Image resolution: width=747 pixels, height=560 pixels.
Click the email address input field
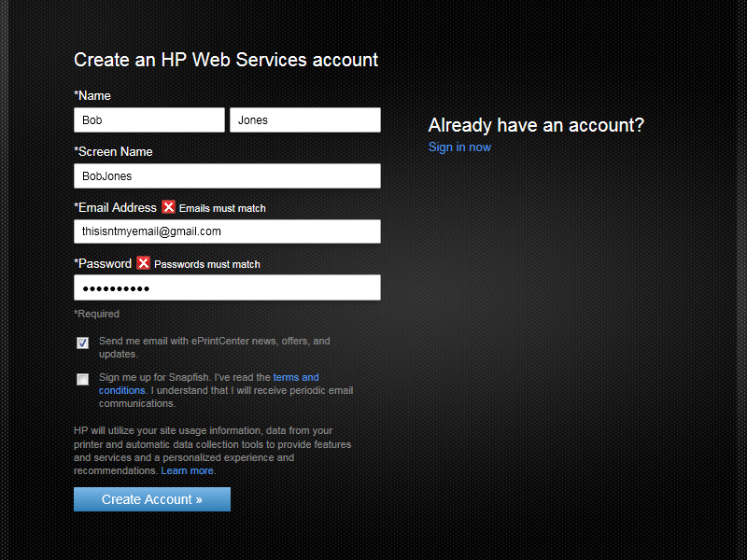(x=227, y=231)
